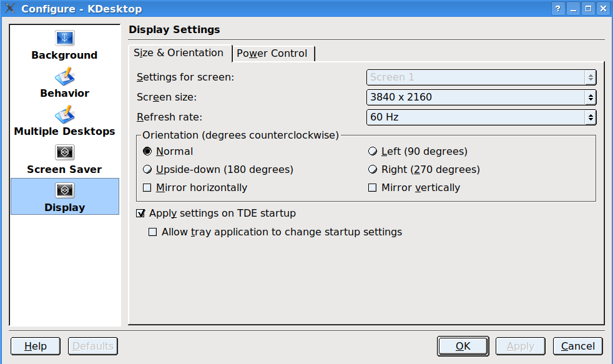Click the KDesktop window menu icon
The image size is (613, 364).
click(x=10, y=9)
